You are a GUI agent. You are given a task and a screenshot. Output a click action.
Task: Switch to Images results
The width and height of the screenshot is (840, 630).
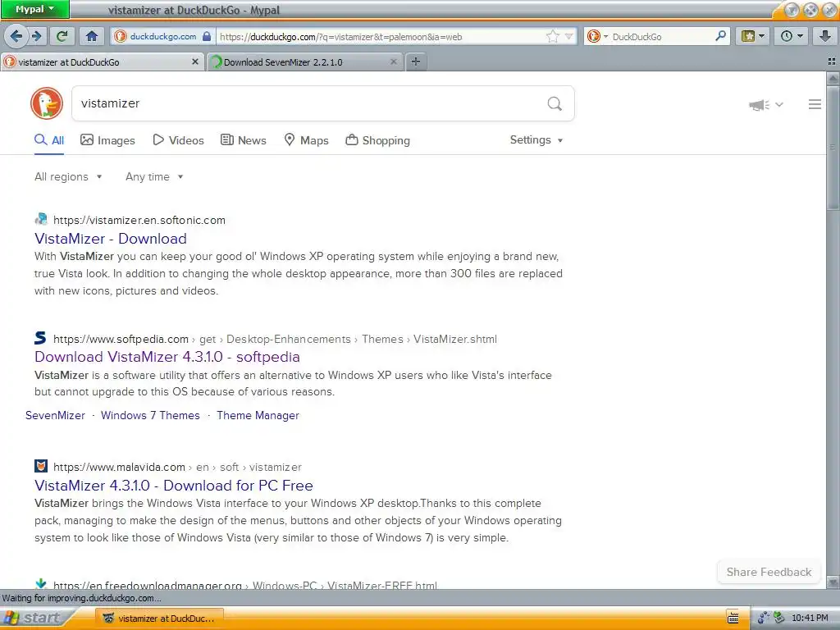click(107, 140)
